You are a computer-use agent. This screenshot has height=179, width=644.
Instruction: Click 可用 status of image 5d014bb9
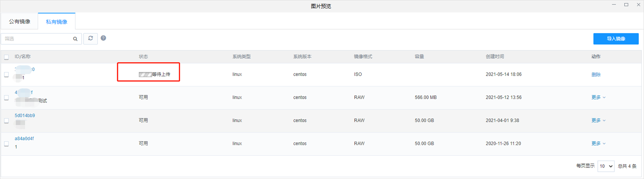[143, 120]
